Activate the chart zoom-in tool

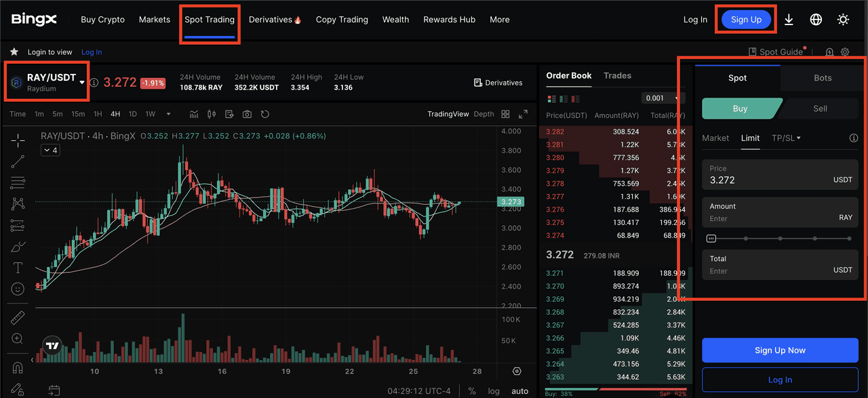point(18,338)
